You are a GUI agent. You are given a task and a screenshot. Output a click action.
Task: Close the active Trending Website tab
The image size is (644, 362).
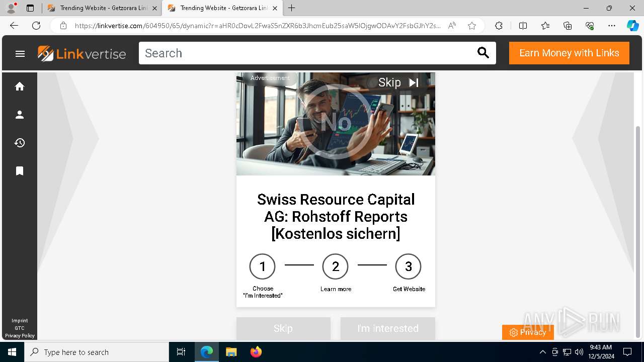(275, 8)
